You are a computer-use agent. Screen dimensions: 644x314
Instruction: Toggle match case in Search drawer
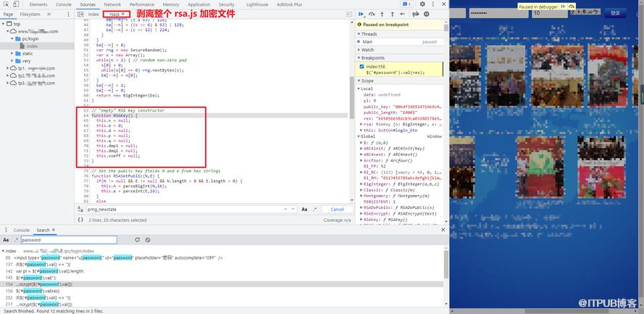coord(6,239)
